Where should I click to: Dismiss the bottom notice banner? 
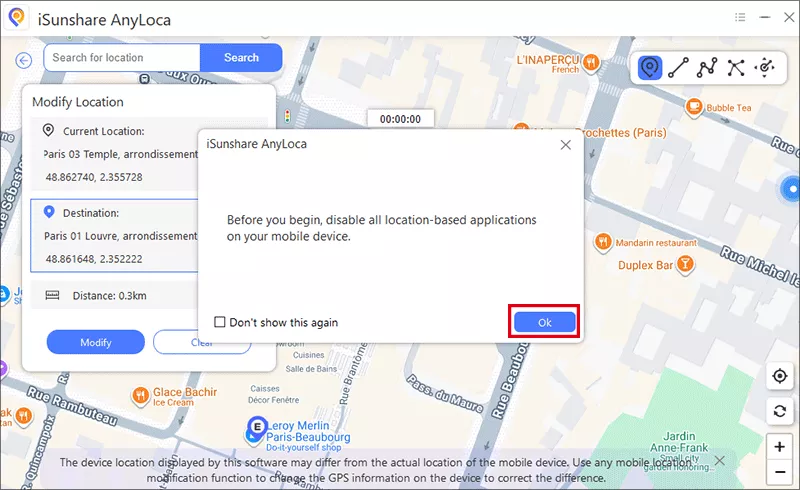point(719,461)
